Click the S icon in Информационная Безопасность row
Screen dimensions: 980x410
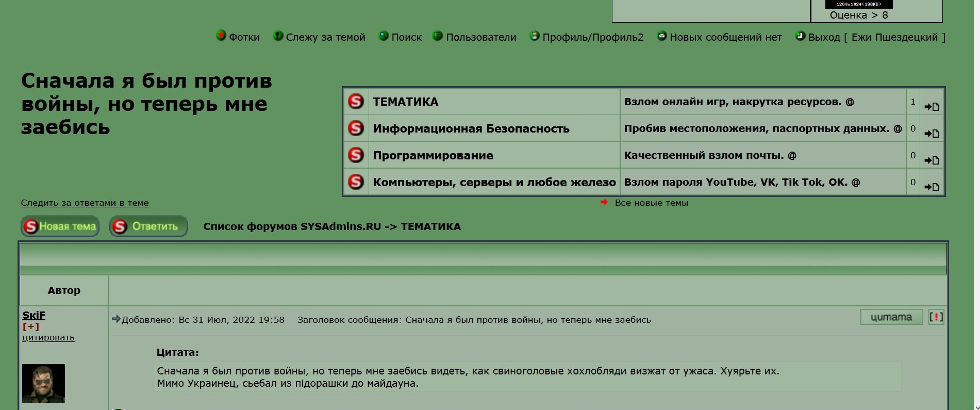(356, 128)
